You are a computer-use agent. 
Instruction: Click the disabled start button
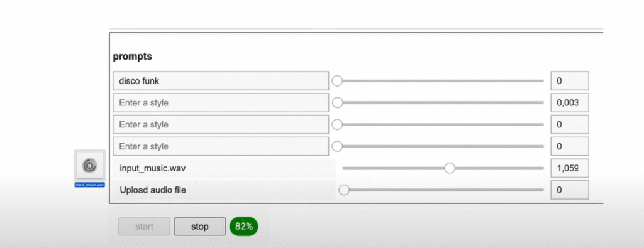(144, 226)
